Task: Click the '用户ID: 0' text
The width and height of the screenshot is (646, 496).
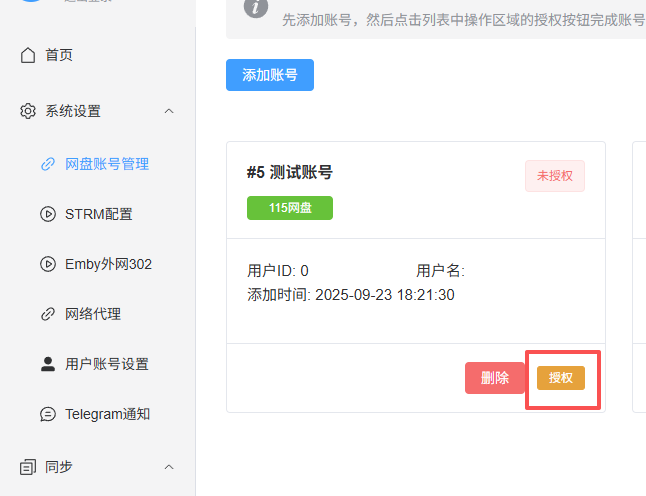Action: point(278,271)
